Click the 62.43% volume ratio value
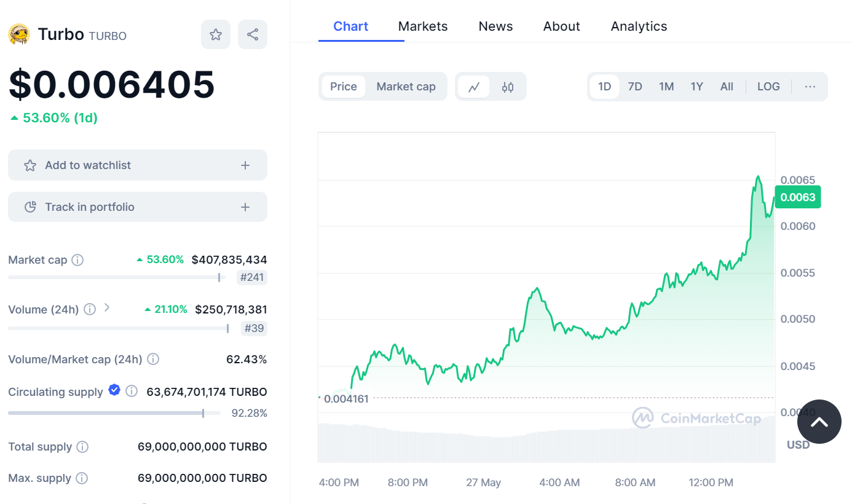Screen dimensions: 852x504 pos(247,359)
